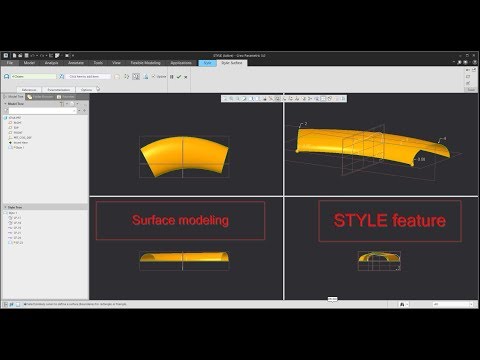Pause the Style surface feature
The height and width of the screenshot is (360, 480).
[172, 77]
